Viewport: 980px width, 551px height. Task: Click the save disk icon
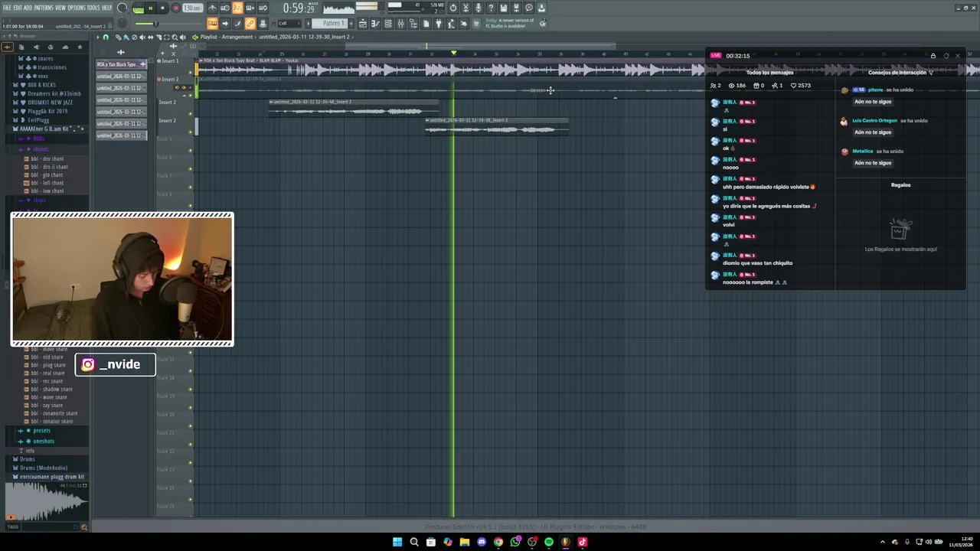pyautogui.click(x=503, y=8)
